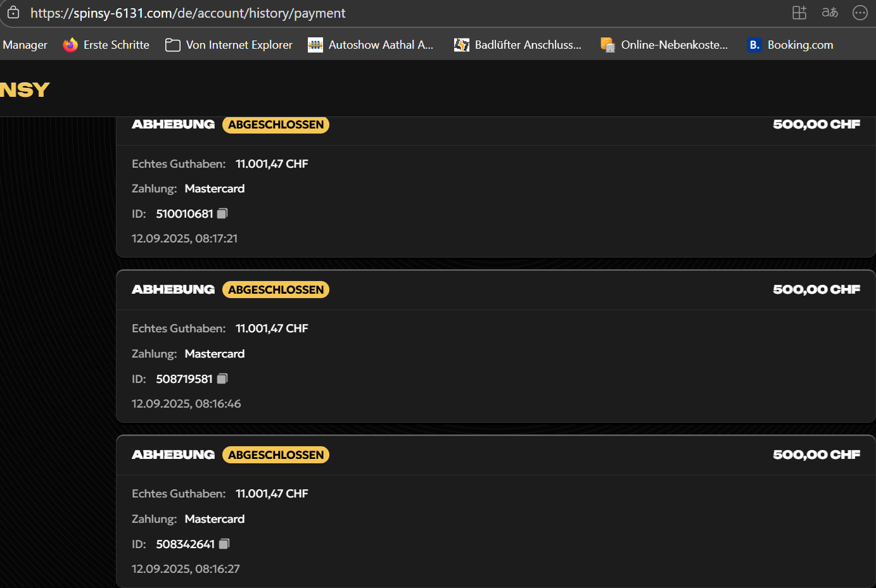The width and height of the screenshot is (876, 588).
Task: Click the Firefox Erste Schritte bookmark icon
Action: point(70,45)
